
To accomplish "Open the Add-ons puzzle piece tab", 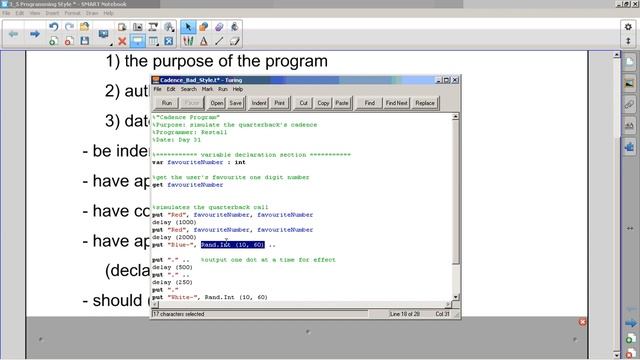I will [629, 147].
